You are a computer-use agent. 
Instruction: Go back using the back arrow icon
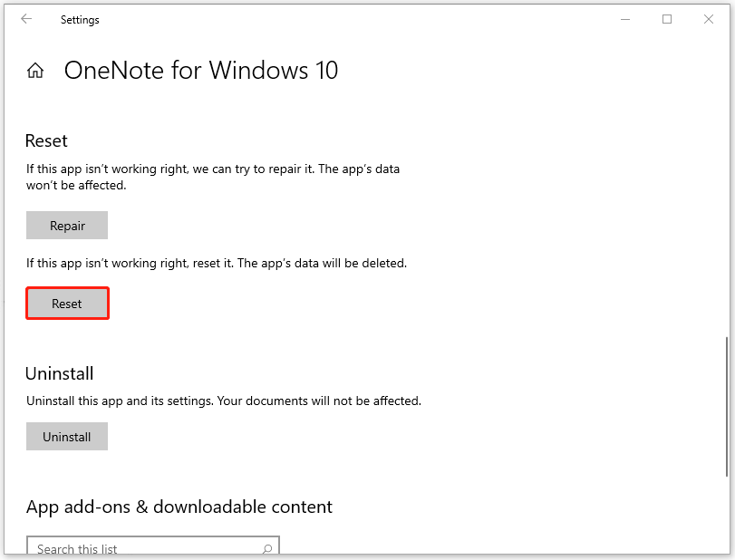(25, 19)
